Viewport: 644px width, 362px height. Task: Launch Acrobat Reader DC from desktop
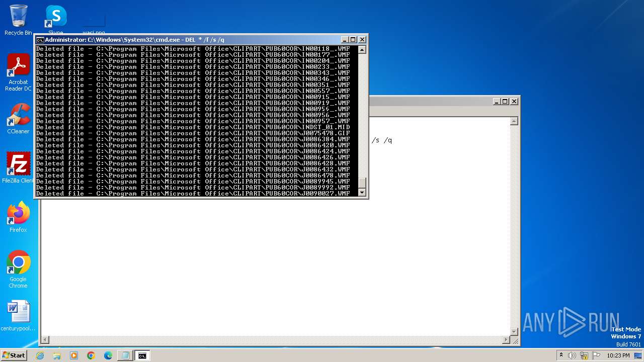18,73
